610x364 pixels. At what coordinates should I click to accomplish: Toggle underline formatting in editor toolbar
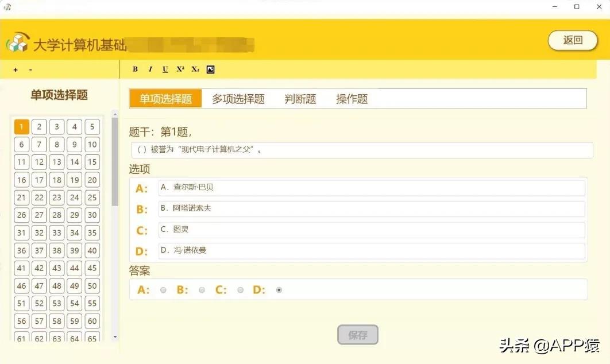[x=165, y=69]
